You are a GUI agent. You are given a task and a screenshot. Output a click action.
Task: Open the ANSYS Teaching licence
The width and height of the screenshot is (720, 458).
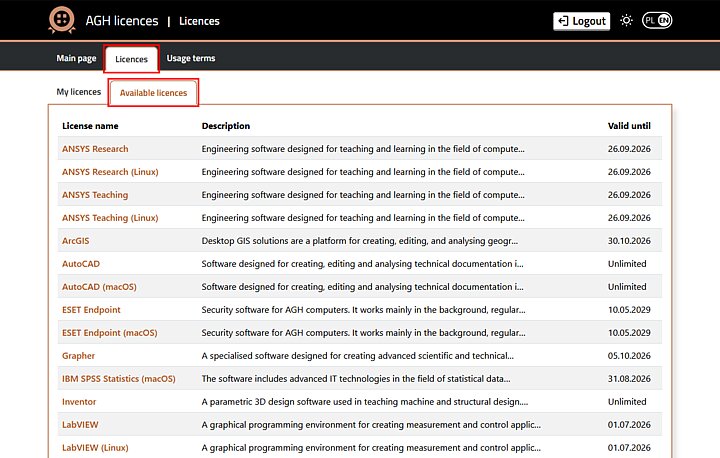point(95,195)
